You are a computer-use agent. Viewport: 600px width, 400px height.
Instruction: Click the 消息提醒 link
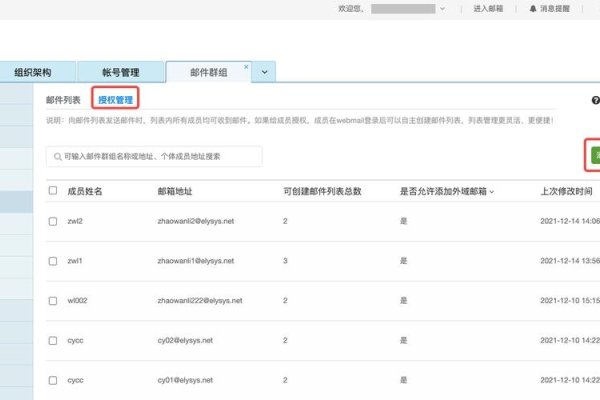pos(555,8)
